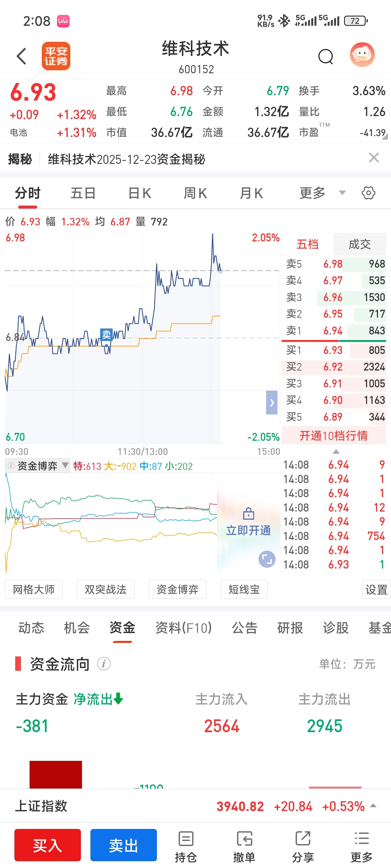Viewport: 391px width, 868px height.
Task: Open the search magnifier icon
Action: 326,56
